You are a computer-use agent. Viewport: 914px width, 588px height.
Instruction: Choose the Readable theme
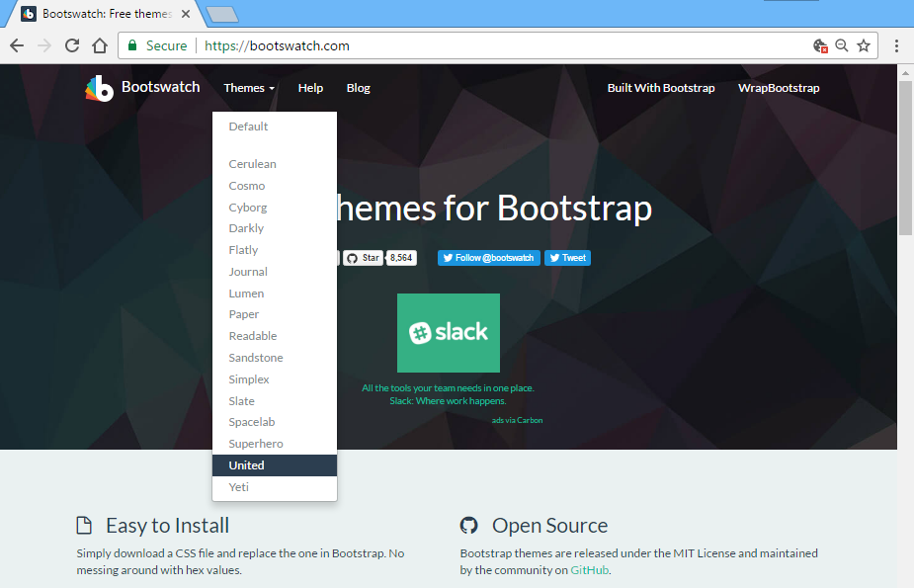[x=275, y=336]
